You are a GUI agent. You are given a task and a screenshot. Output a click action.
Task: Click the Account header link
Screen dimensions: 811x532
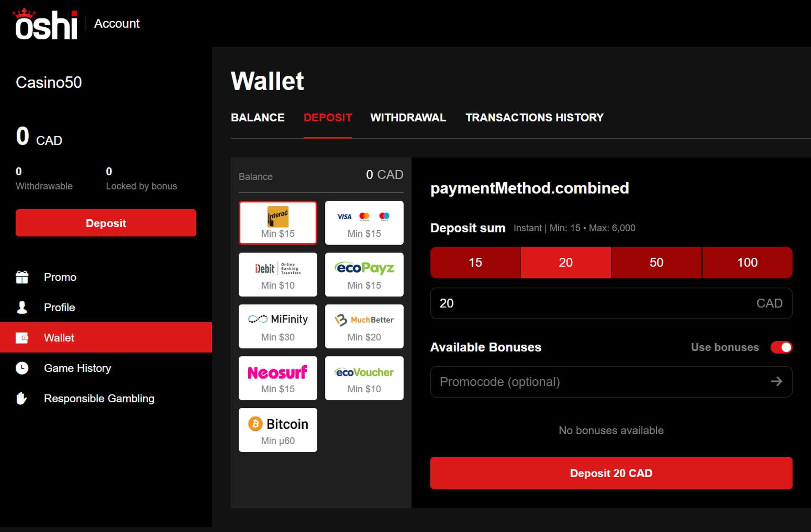click(117, 23)
